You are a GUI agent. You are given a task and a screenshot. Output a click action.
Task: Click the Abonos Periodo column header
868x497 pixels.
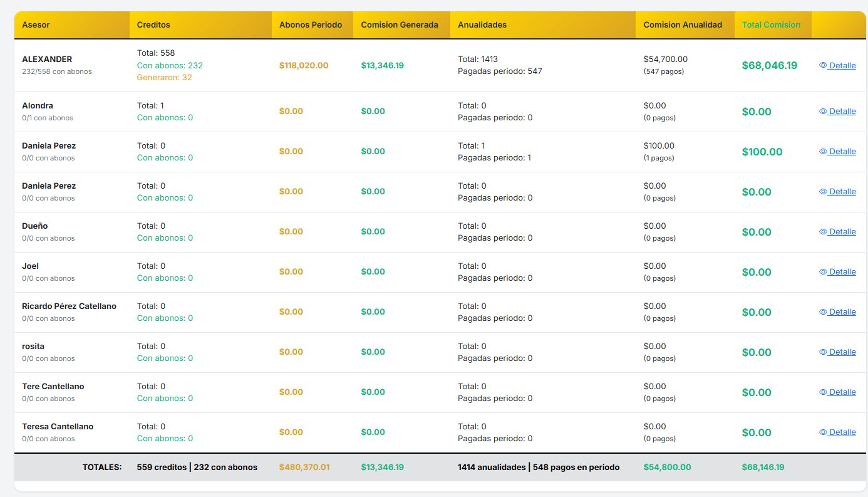(x=311, y=25)
